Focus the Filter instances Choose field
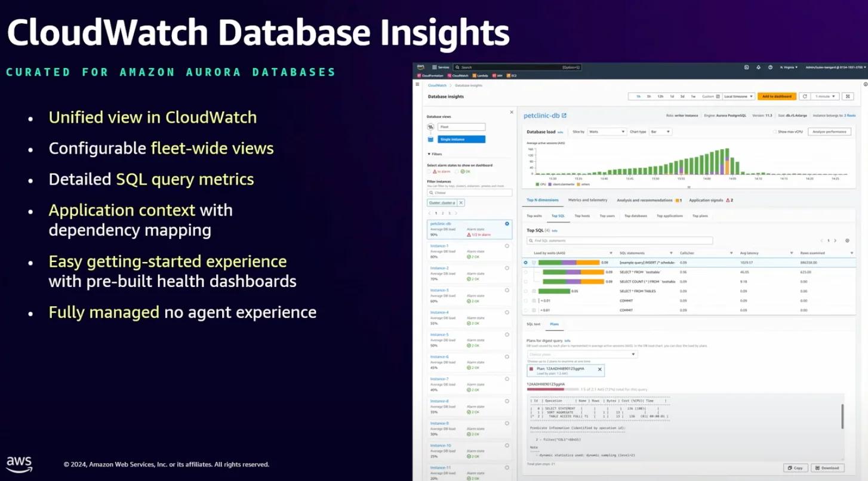Viewport: 868px width, 481px height. click(x=469, y=193)
